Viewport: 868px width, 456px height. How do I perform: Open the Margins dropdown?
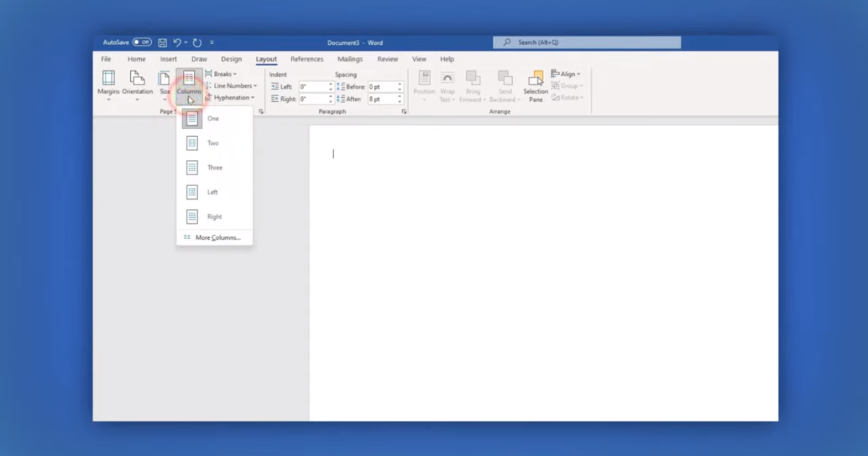click(x=109, y=85)
